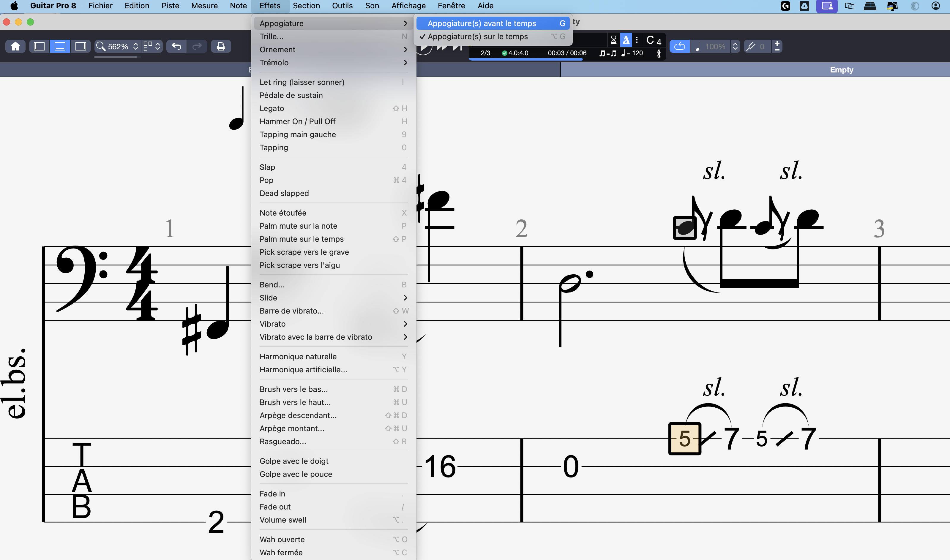Select Harmonique naturelle
This screenshot has height=560, width=950.
pos(333,357)
